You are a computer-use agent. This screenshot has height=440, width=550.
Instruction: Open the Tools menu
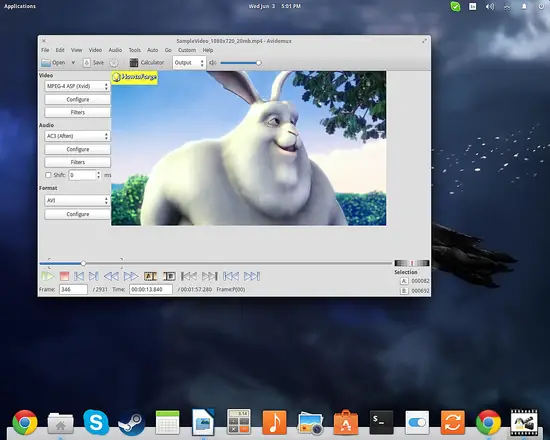[x=134, y=50]
